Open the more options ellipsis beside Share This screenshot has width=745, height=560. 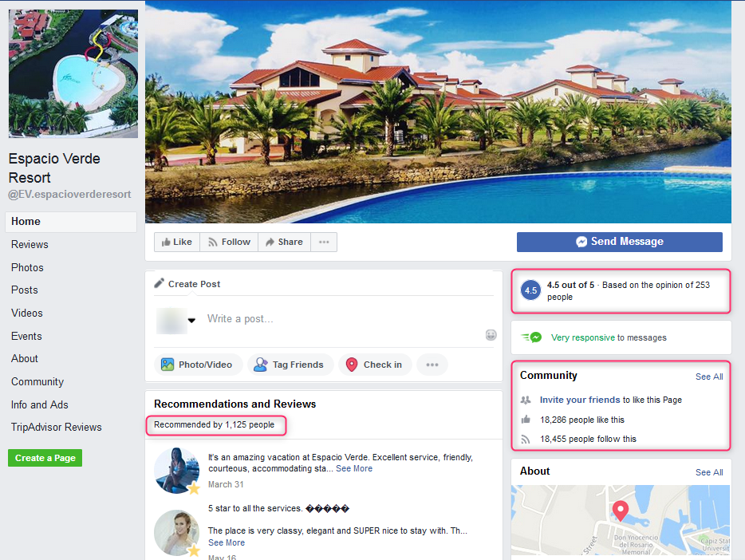(324, 242)
